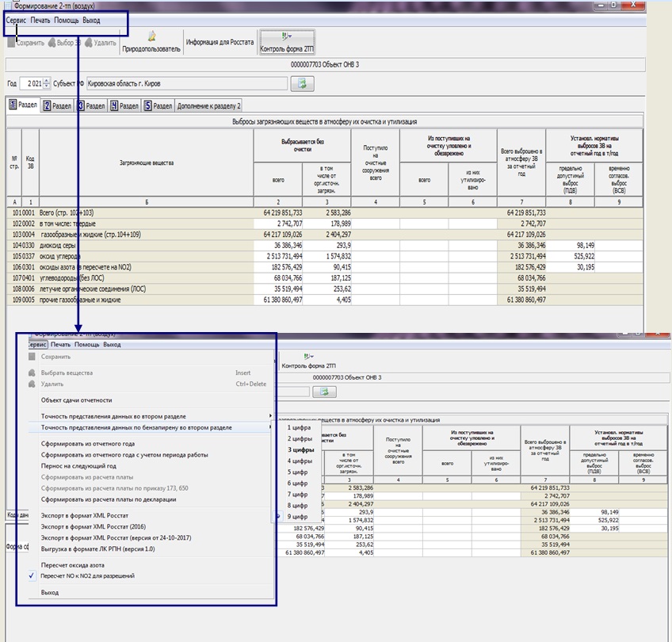Screen dimensions: 672x642
Task: Click the green button beside the Субъект РФ field
Action: coord(303,83)
